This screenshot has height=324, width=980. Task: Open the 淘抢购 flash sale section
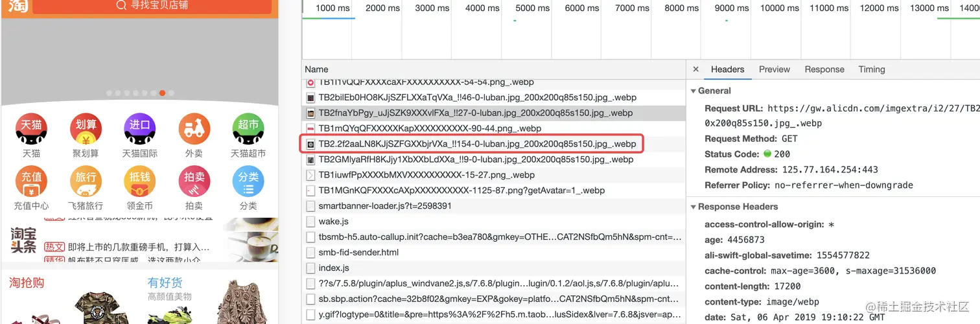[x=27, y=283]
